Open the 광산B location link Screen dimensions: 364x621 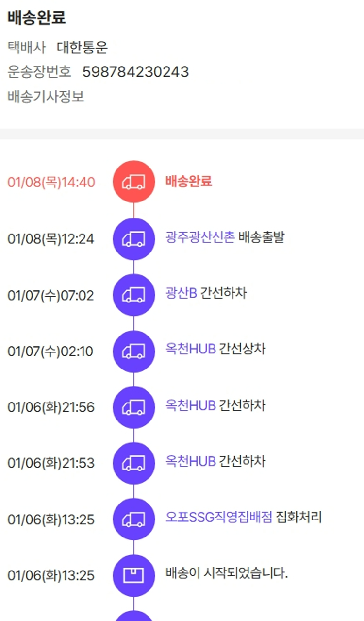pyautogui.click(x=181, y=293)
